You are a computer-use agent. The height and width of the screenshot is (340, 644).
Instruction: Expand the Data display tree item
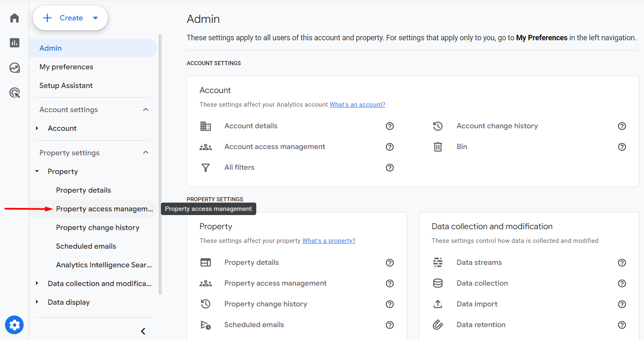[37, 302]
